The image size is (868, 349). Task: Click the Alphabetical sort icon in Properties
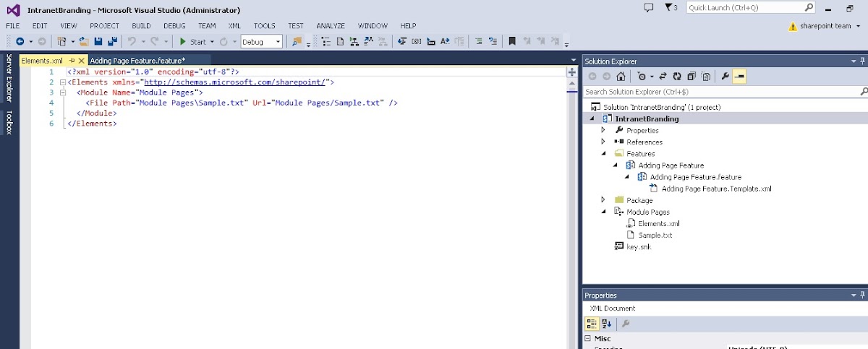[607, 324]
